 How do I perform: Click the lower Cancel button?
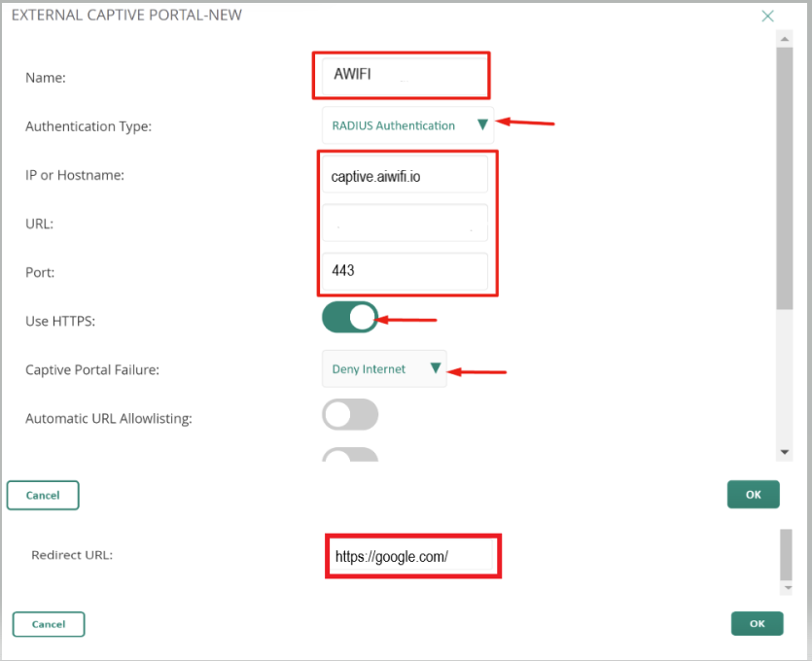[49, 624]
